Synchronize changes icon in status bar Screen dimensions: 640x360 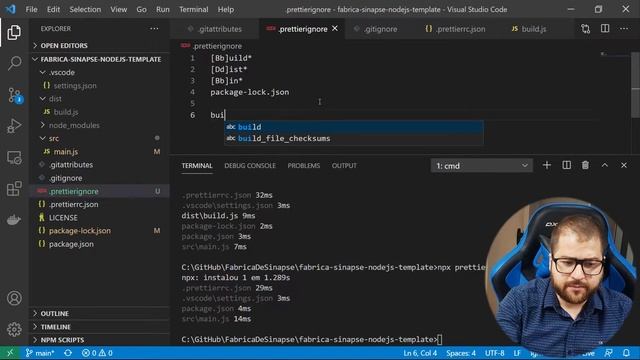[x=68, y=353]
